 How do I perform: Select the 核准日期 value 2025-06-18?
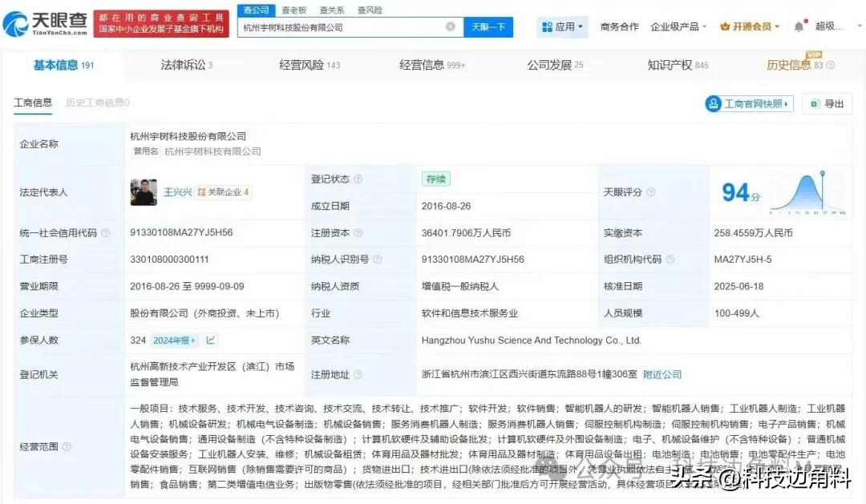pyautogui.click(x=739, y=286)
